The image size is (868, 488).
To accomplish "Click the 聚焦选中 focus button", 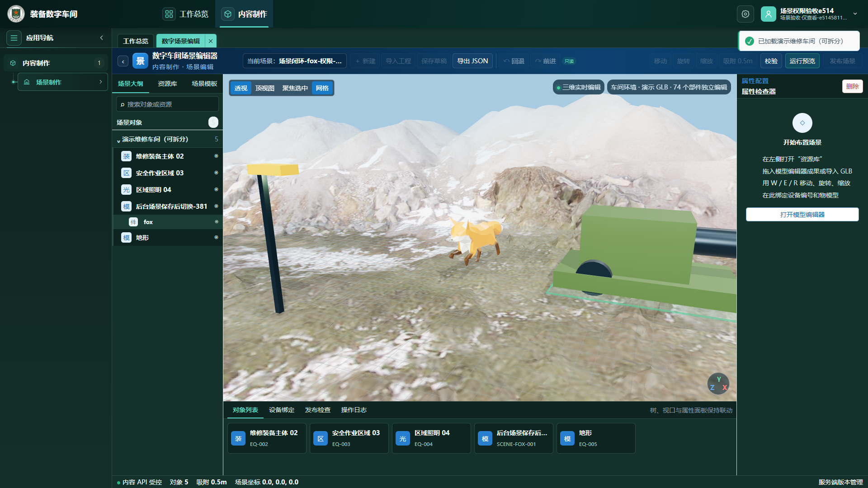I will pyautogui.click(x=295, y=88).
